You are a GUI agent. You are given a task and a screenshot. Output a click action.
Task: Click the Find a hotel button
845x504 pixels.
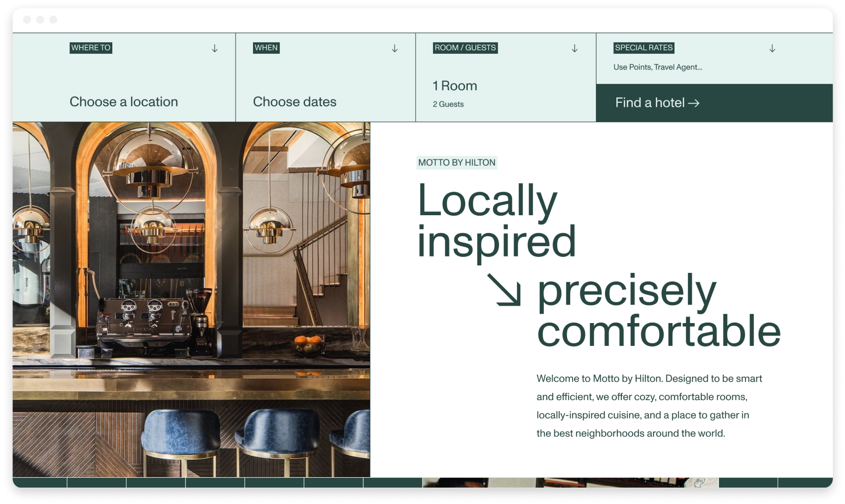point(714,103)
